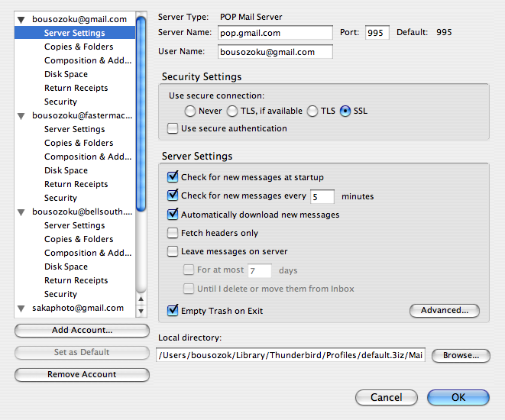Viewport: 505px width, 420px height.
Task: Toggle Check for new messages every checkbox
Action: [173, 195]
